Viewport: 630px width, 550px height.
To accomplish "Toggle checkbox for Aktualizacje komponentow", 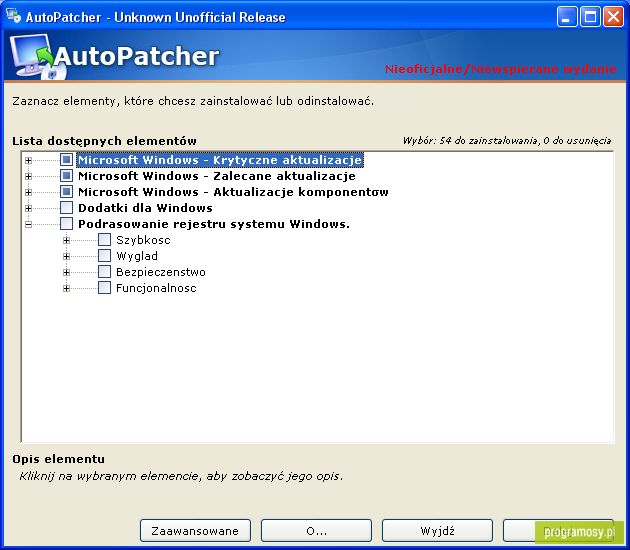I will 66,192.
